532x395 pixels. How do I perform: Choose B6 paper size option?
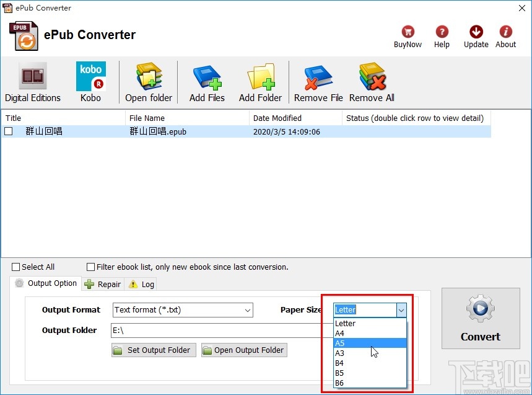(x=370, y=383)
